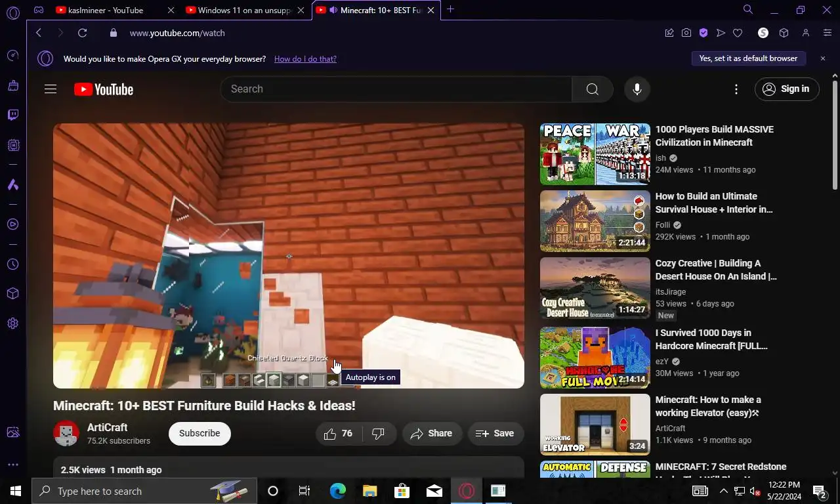The height and width of the screenshot is (504, 840).
Task: Open Easy Setup sliders menu
Action: pos(828,33)
